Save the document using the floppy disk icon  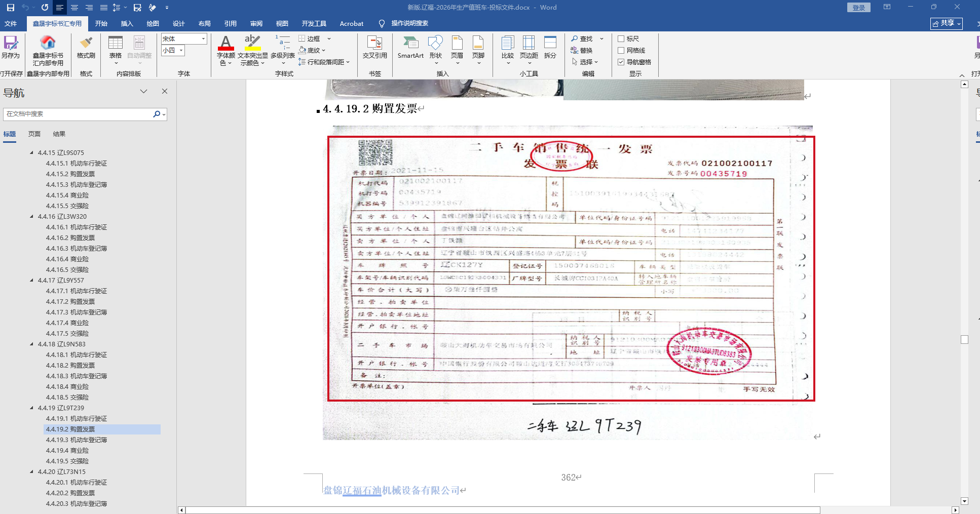pos(11,8)
